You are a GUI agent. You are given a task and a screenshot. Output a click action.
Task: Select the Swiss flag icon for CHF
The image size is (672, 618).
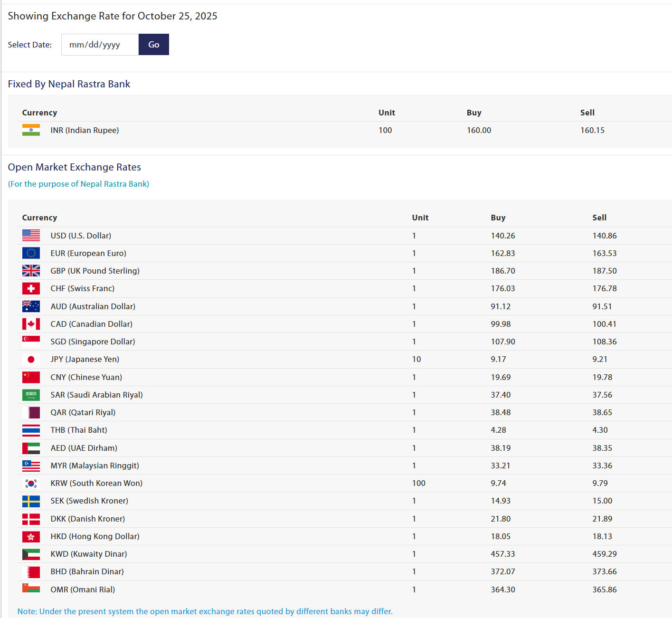point(31,288)
